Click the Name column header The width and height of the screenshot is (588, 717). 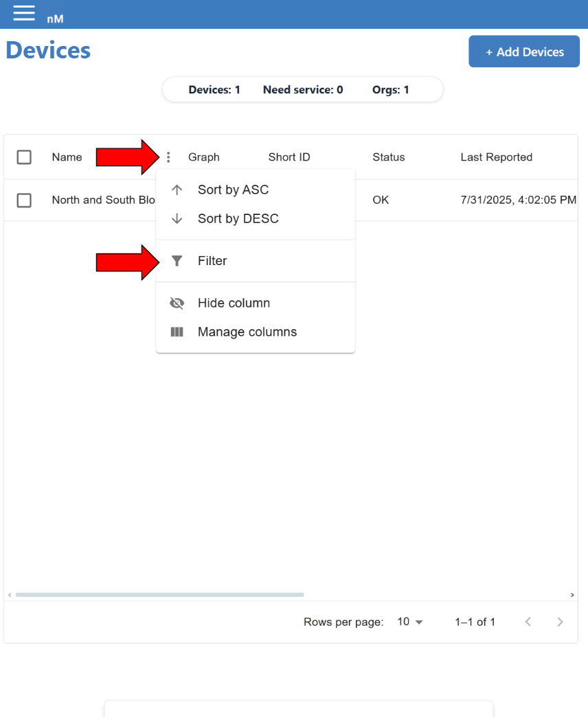point(67,157)
